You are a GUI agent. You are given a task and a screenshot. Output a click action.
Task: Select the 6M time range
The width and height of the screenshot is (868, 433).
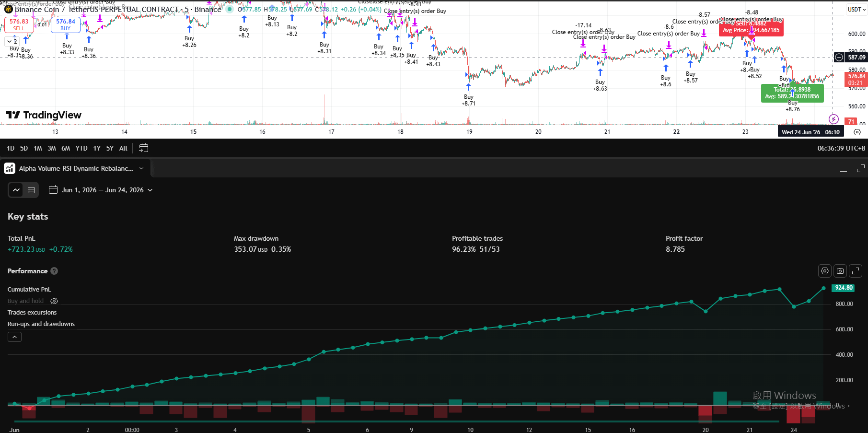pyautogui.click(x=66, y=148)
